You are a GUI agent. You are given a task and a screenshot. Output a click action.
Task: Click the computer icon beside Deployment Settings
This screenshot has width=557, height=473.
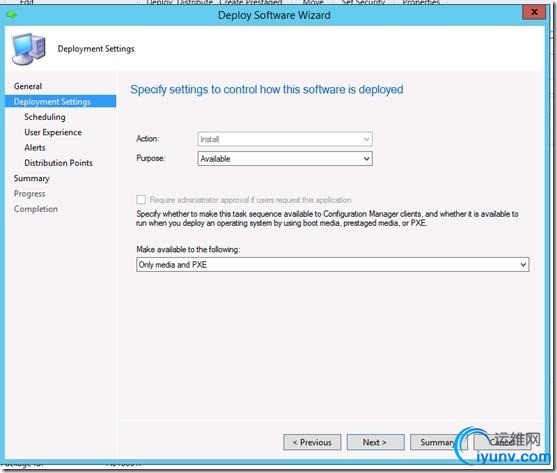29,49
